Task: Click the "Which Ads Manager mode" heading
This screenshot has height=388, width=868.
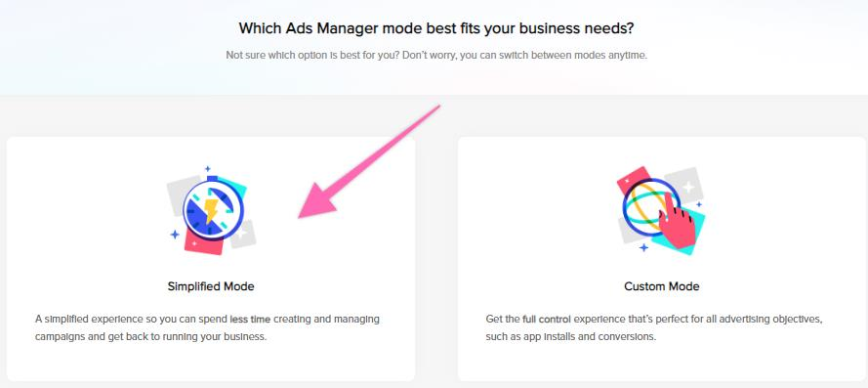Action: (435, 28)
